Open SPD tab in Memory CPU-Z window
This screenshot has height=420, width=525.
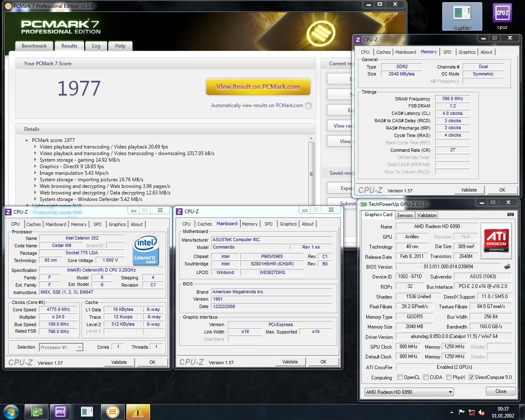447,52
